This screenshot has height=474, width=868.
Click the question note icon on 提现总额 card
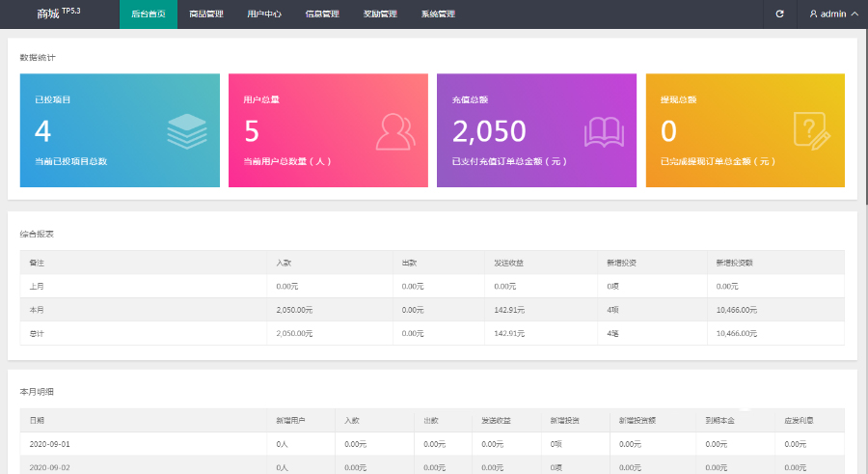tap(811, 130)
